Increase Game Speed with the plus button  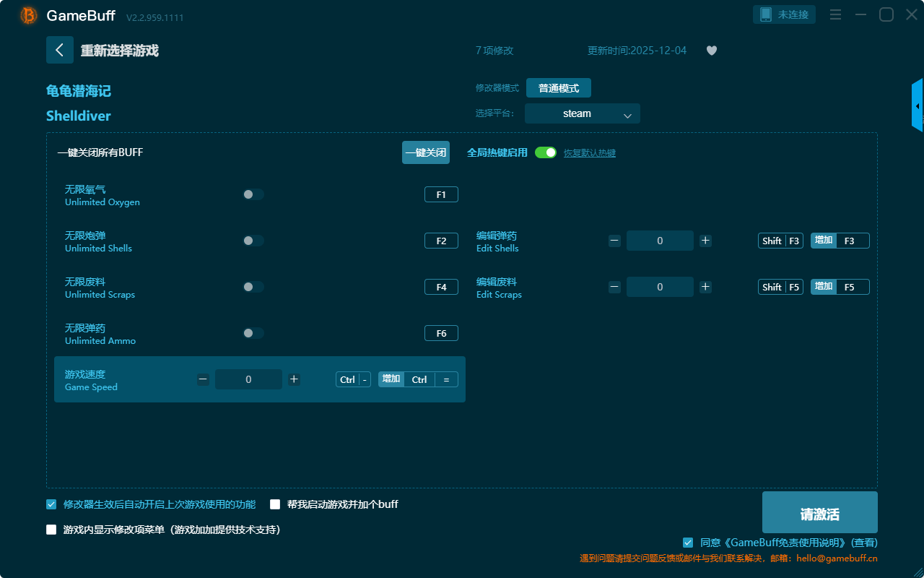[x=294, y=379]
